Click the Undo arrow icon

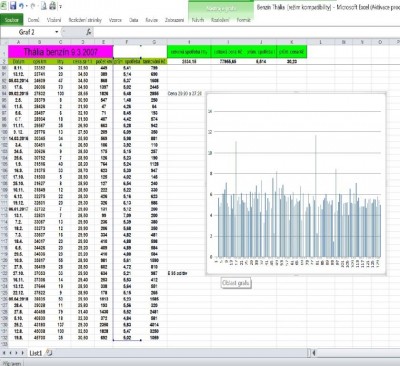[x=21, y=6]
